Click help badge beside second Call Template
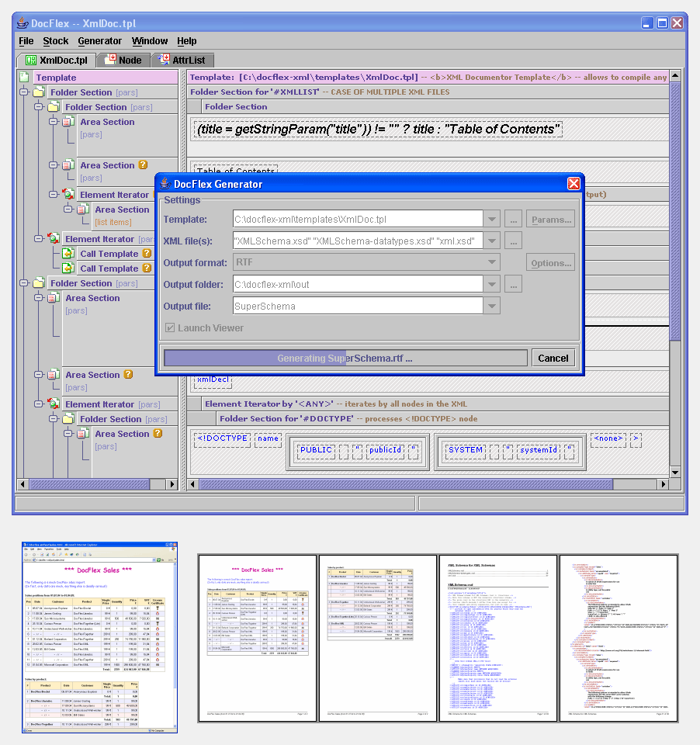 tap(147, 268)
